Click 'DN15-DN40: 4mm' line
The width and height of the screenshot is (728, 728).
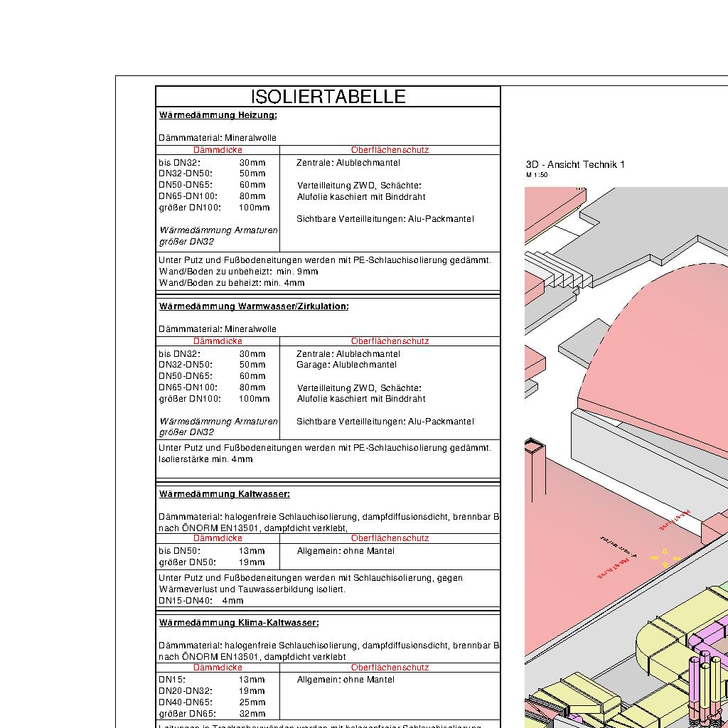pos(201,601)
